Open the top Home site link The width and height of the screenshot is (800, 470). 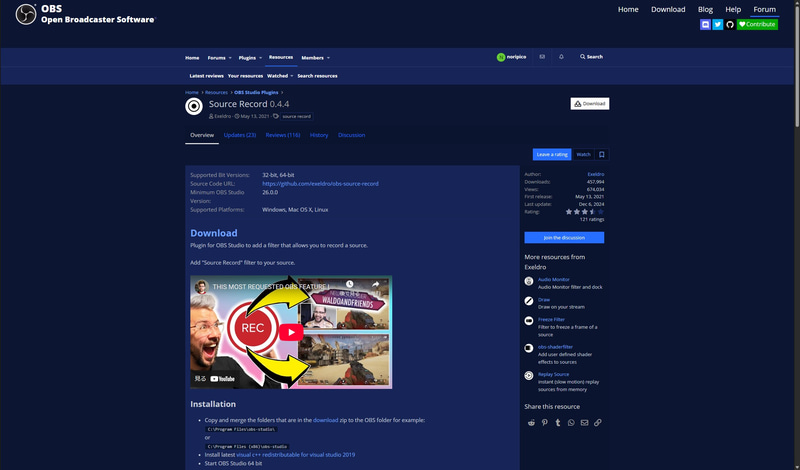tap(628, 9)
